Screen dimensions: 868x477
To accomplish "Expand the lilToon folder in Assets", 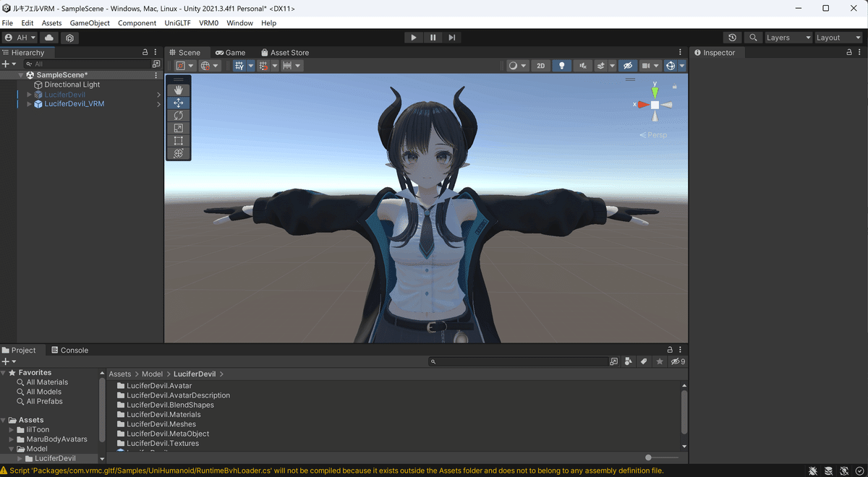I will 12,430.
